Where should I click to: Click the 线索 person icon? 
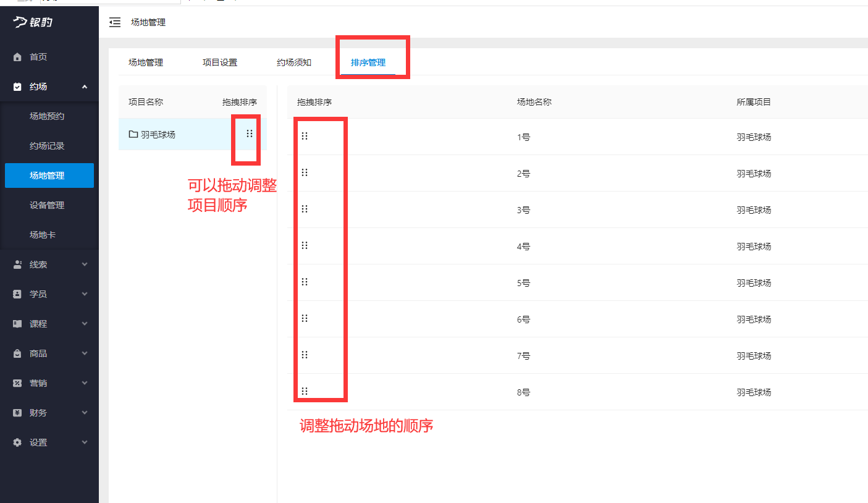pyautogui.click(x=16, y=264)
